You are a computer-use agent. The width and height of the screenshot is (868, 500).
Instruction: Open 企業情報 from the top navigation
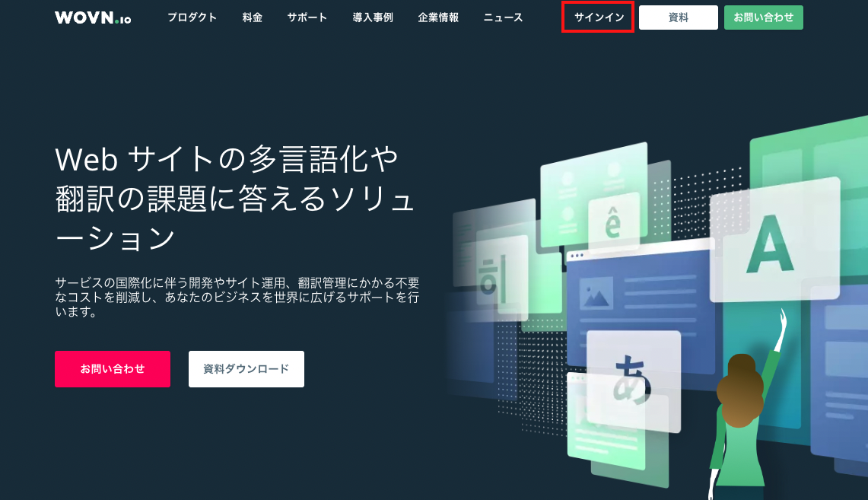pyautogui.click(x=438, y=18)
